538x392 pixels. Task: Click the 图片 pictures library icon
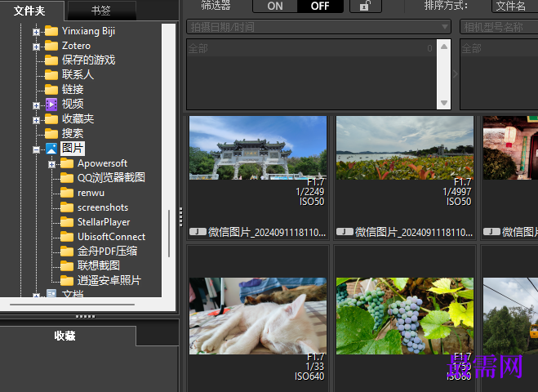[x=51, y=149]
